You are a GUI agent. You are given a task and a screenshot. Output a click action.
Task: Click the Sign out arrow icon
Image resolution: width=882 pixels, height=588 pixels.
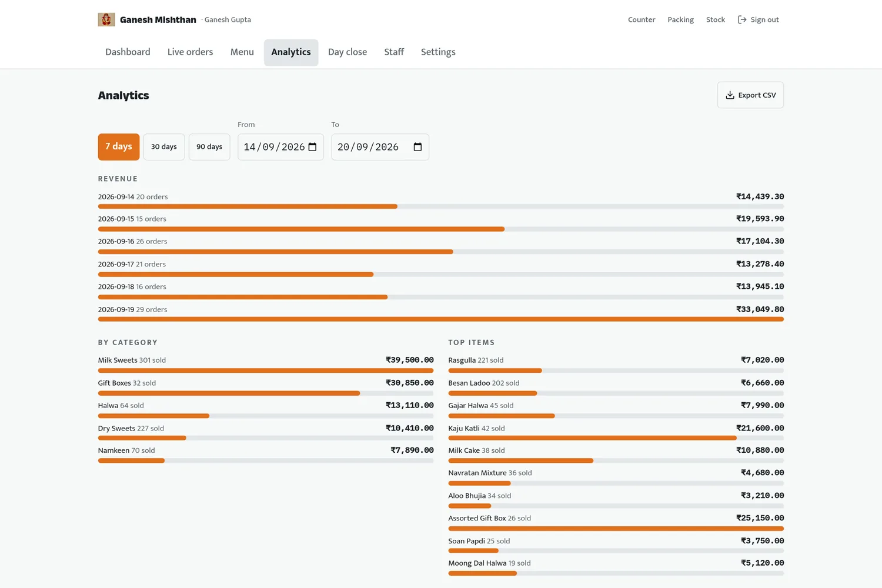point(742,19)
